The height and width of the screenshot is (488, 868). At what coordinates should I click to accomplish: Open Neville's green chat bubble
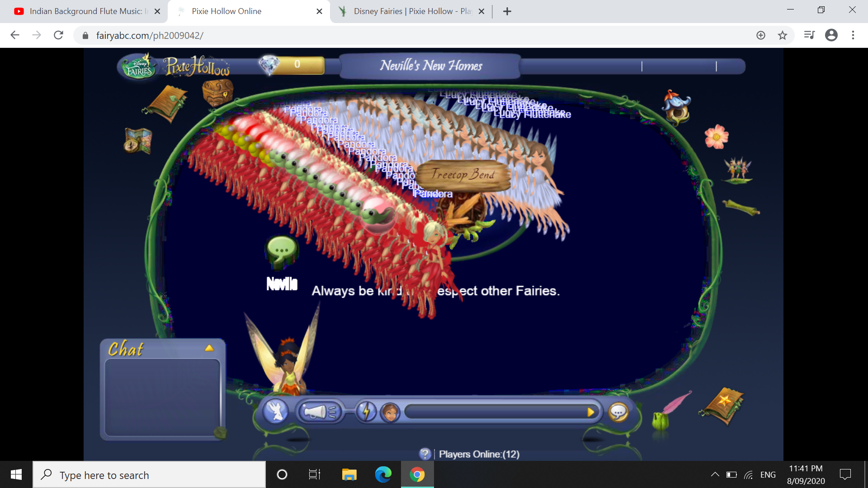point(281,250)
